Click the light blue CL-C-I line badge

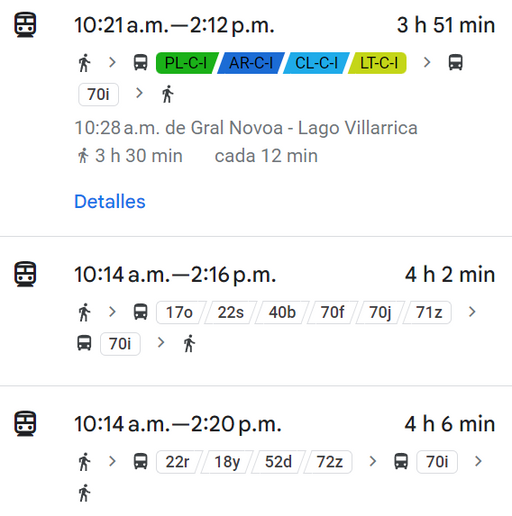click(316, 63)
